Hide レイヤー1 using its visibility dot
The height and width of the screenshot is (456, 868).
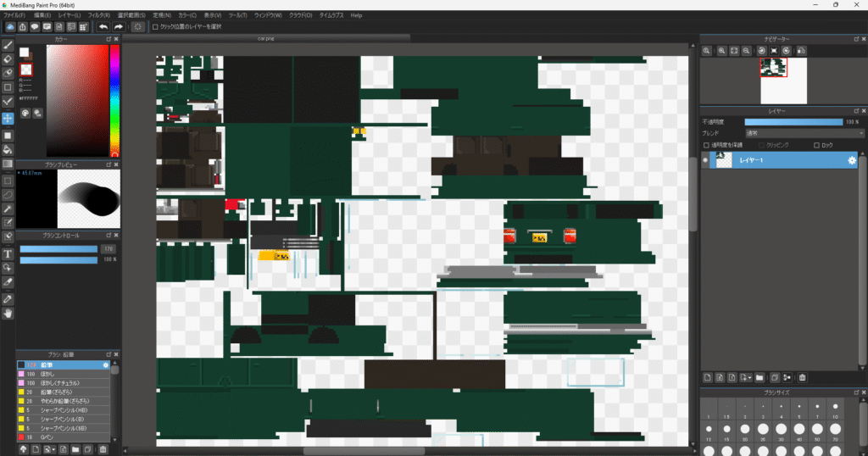point(705,160)
